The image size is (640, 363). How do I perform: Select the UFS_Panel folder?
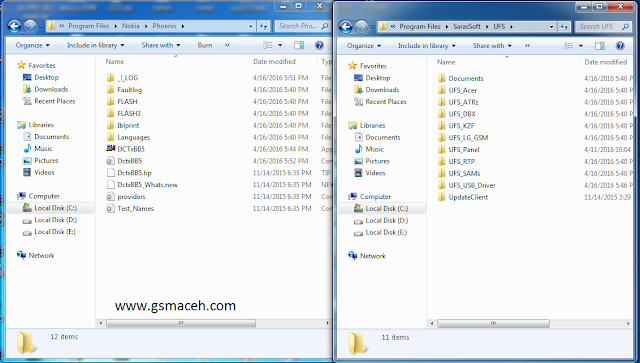click(464, 149)
